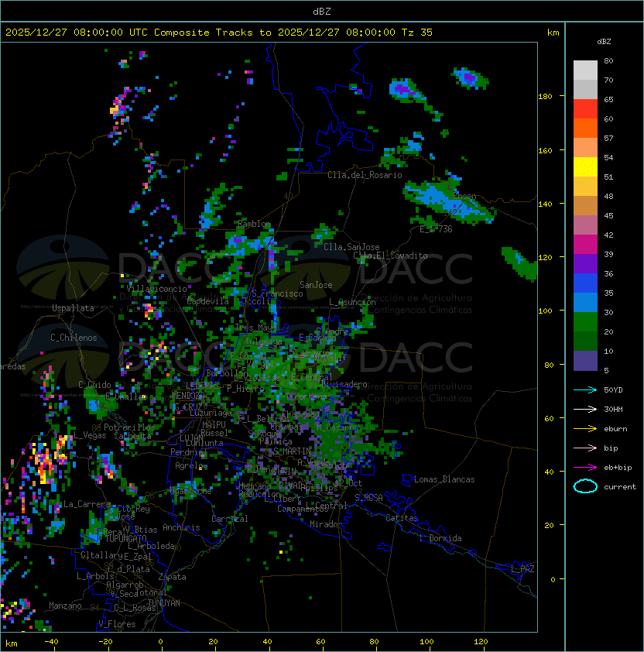This screenshot has height=652, width=644.
Task: Click the 'L_Dormida' place label
Action: pos(441,538)
